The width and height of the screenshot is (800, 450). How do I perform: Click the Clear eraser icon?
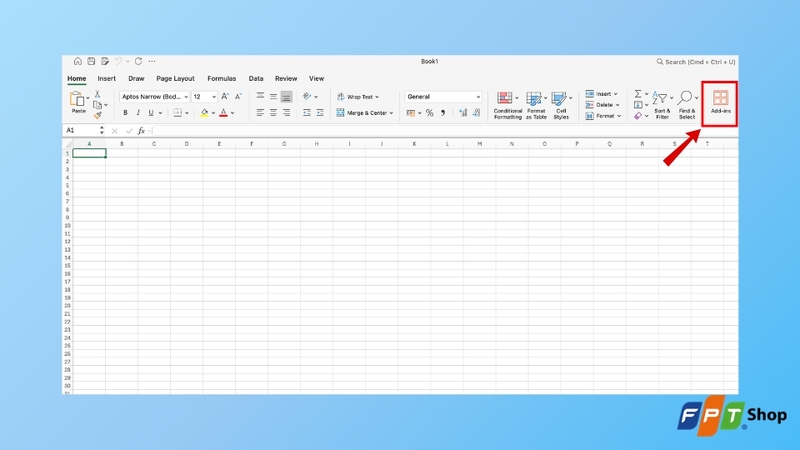[638, 116]
